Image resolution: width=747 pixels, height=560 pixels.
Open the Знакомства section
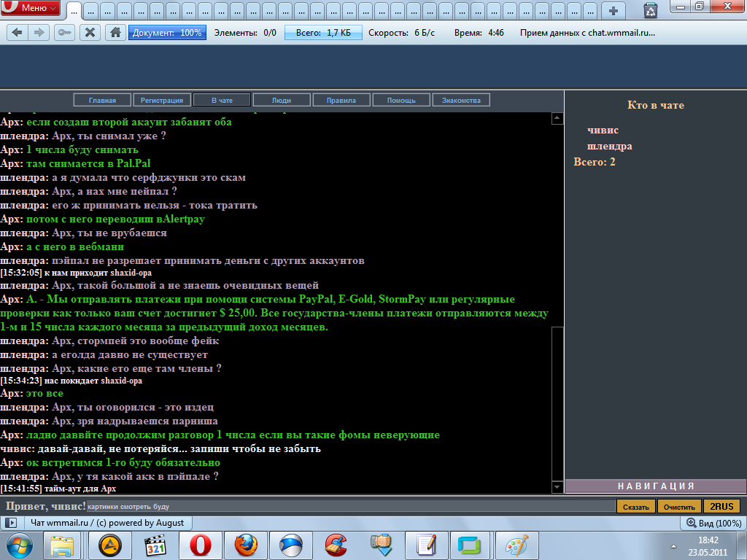tap(461, 100)
